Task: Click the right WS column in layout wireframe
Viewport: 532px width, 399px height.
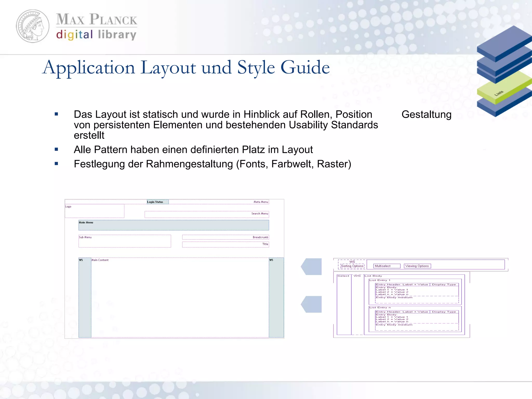Action: pos(276,298)
